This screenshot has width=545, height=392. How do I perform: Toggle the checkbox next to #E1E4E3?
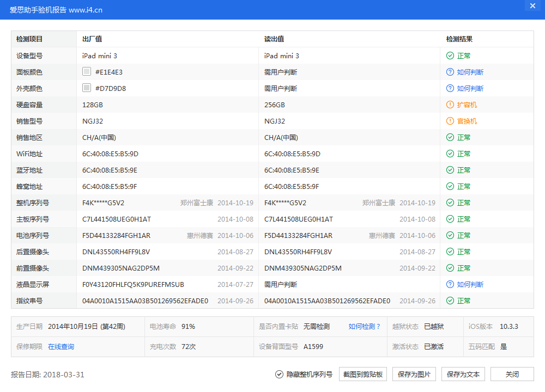(86, 71)
